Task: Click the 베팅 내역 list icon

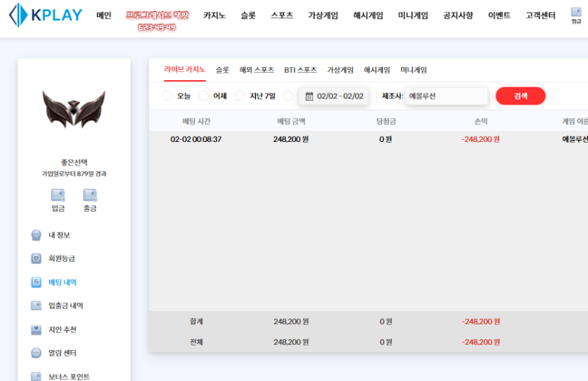Action: coord(36,282)
